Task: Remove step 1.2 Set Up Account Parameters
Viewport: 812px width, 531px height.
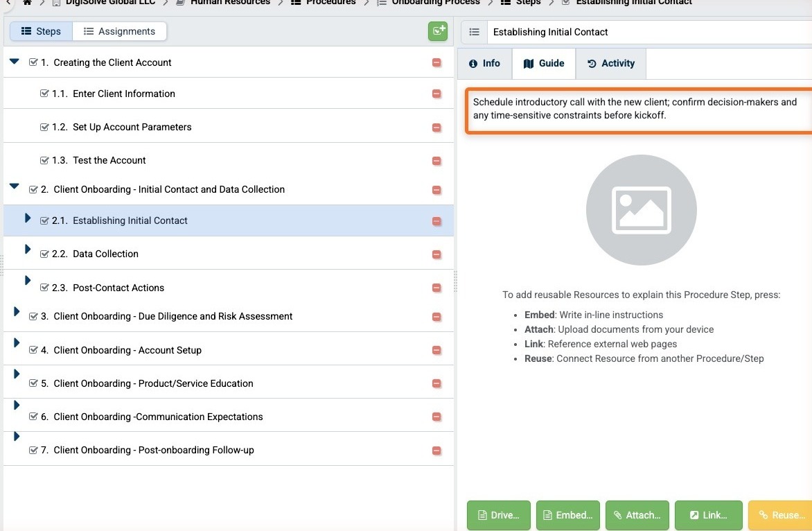Action: pos(436,128)
